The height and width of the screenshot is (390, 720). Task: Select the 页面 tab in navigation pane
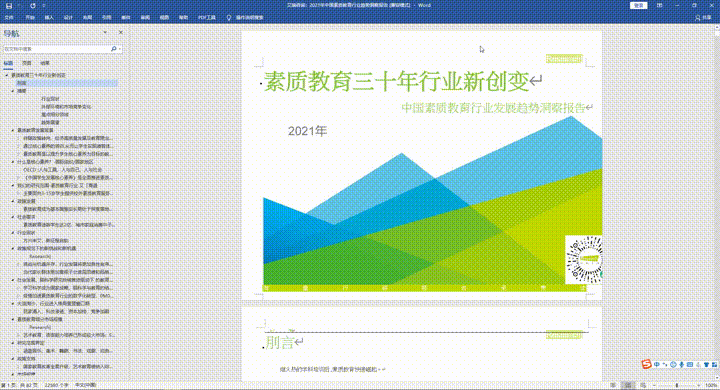pos(27,63)
